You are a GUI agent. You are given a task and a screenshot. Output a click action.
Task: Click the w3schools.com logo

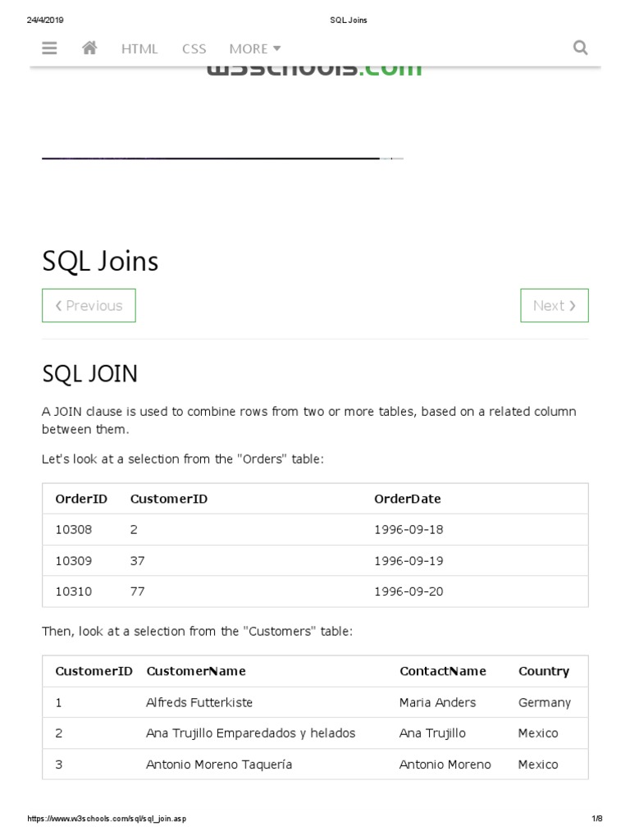click(314, 71)
